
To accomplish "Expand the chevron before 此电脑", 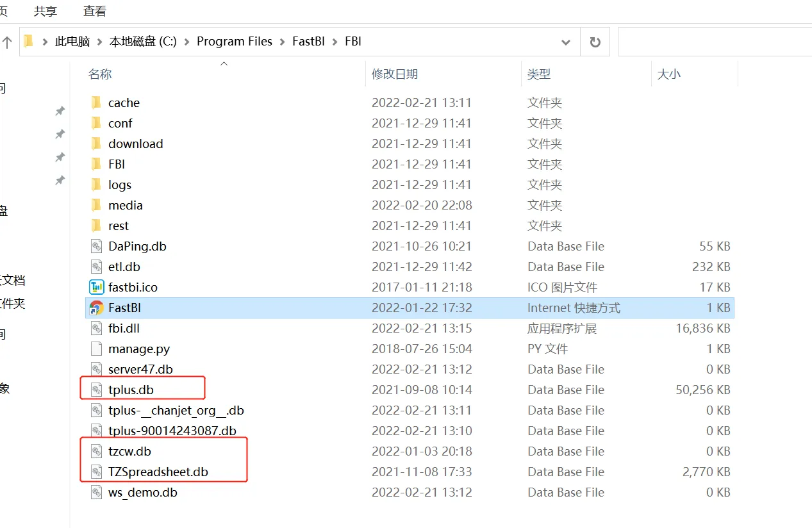I will coord(45,42).
